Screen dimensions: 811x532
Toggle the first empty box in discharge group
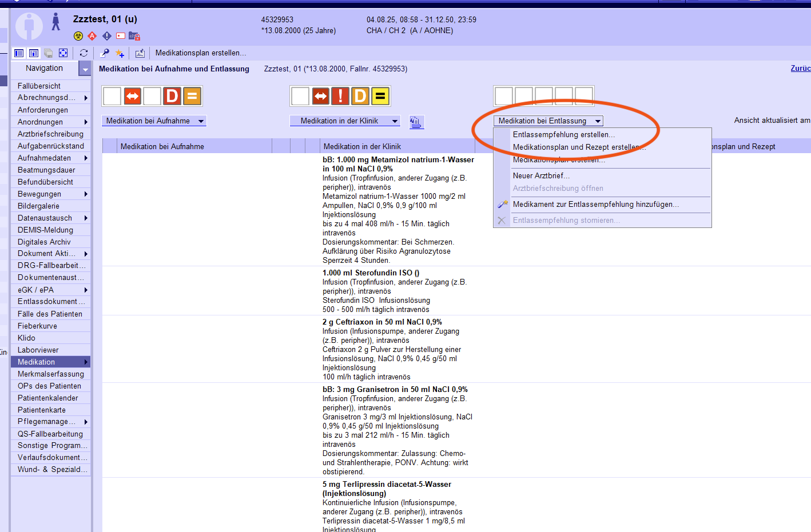(504, 96)
